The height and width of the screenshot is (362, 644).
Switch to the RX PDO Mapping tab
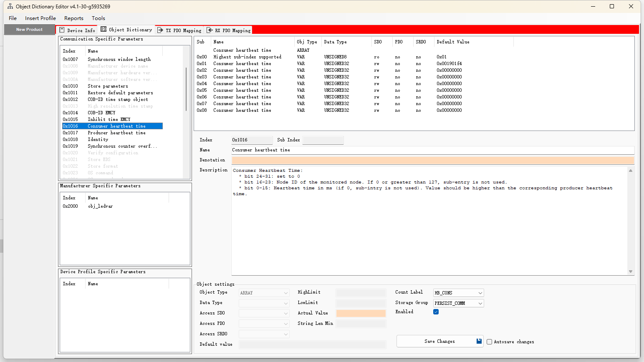229,30
